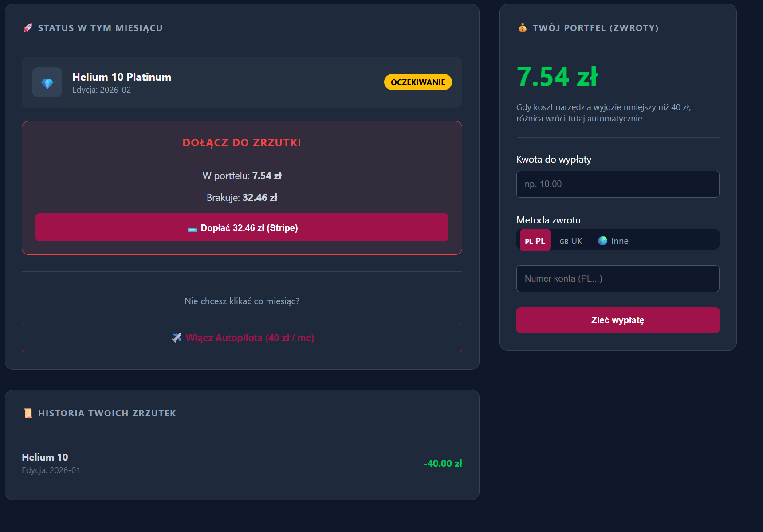This screenshot has height=532, width=763.
Task: Click the globe icon next to Inne
Action: (602, 241)
